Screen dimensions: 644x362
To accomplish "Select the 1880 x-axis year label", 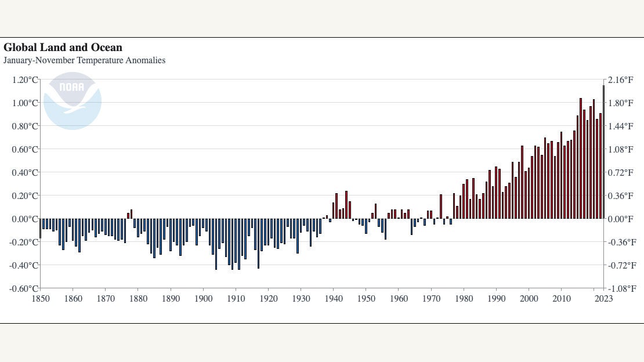I will (x=138, y=299).
